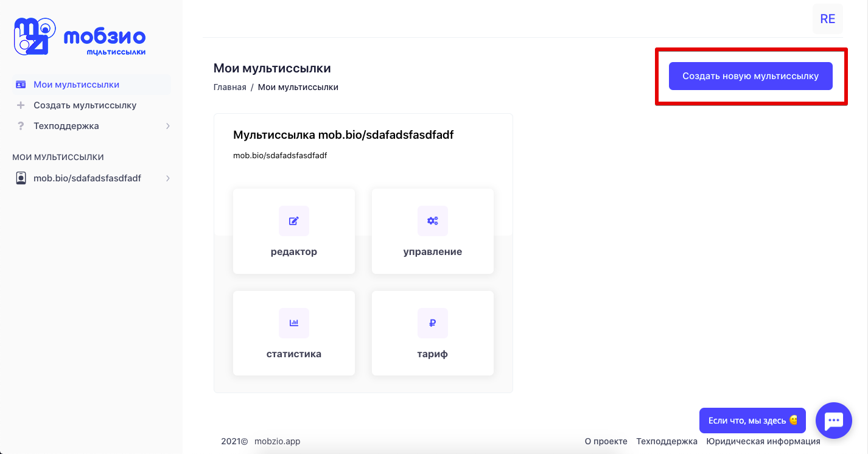Click the profile icon beside mob.bio/sdafadsfasdfadf in sidebar
This screenshot has width=868, height=454.
pyautogui.click(x=21, y=178)
